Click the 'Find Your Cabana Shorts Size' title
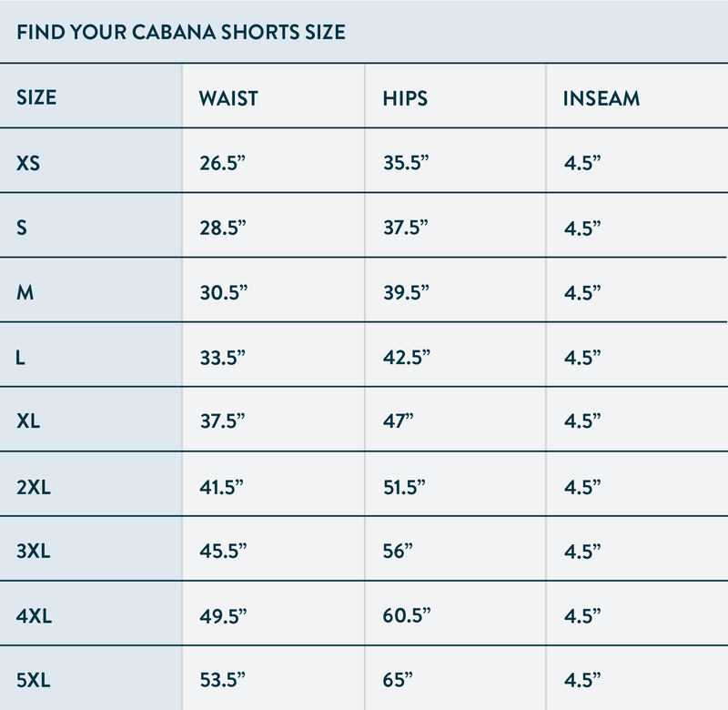Viewport: 728px width, 710px height. 181,32
